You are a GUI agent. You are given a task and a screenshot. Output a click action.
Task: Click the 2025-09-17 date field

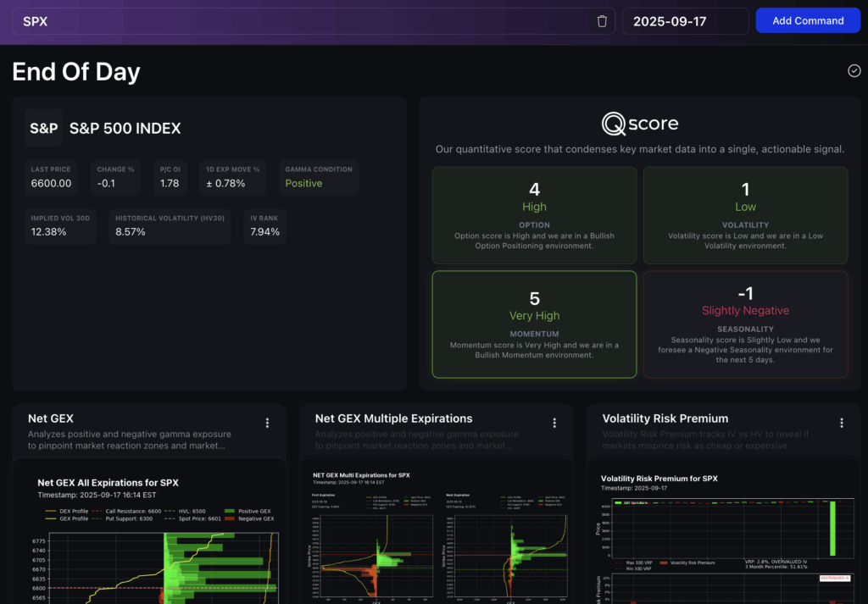[x=685, y=21]
